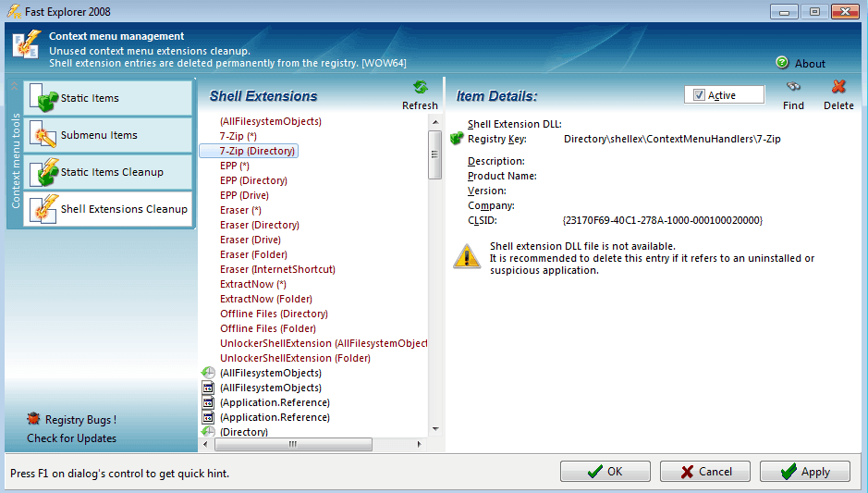
Task: Click the green registry cube beside Registry Key
Action: click(x=457, y=139)
